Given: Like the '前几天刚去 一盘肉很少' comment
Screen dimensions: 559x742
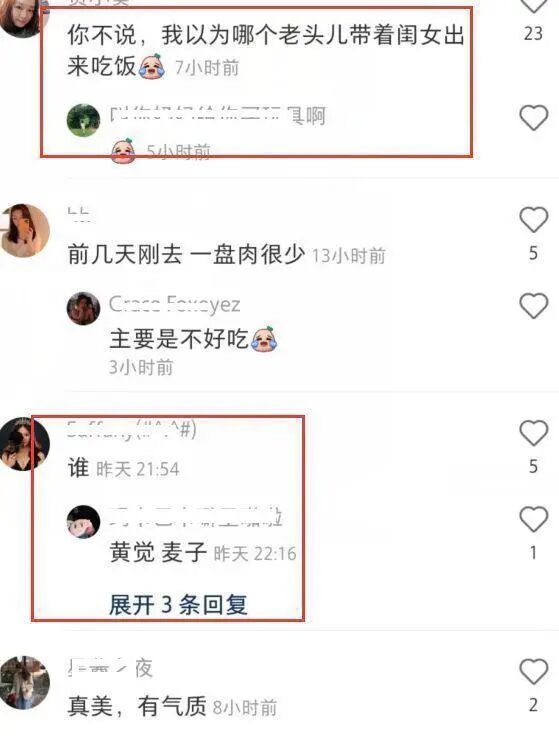Looking at the screenshot, I should 533,220.
